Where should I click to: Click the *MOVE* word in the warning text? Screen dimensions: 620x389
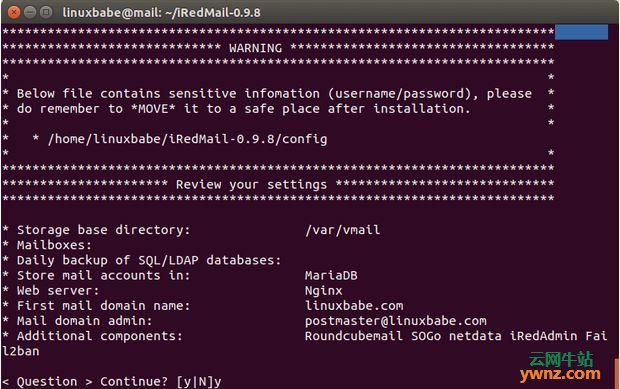153,108
